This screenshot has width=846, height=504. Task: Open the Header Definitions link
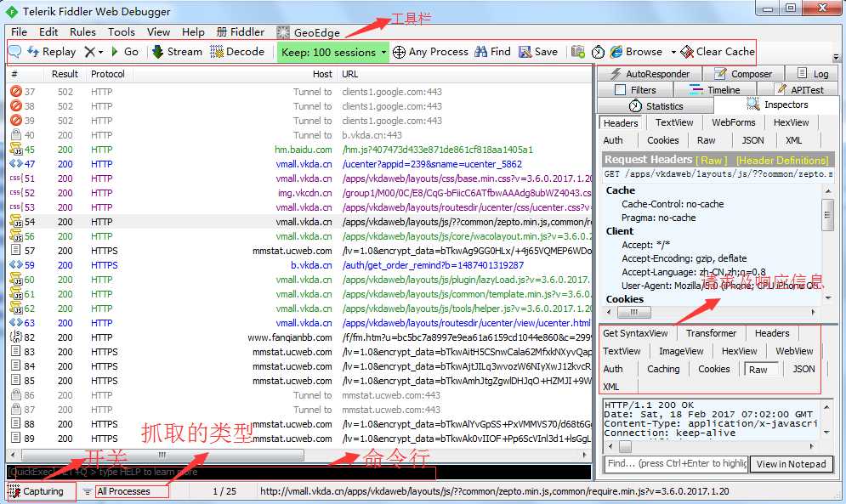tap(782, 161)
